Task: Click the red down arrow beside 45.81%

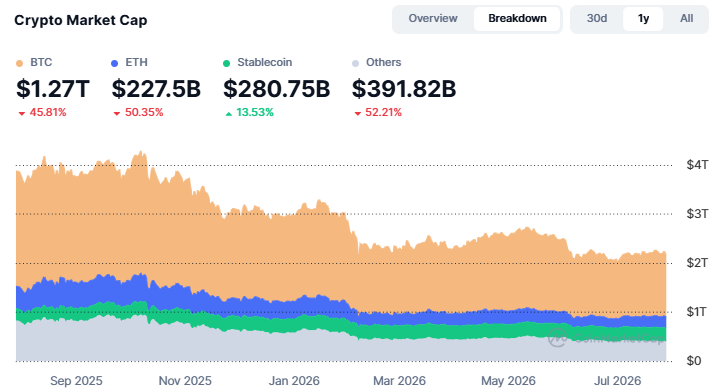Action: [x=21, y=113]
